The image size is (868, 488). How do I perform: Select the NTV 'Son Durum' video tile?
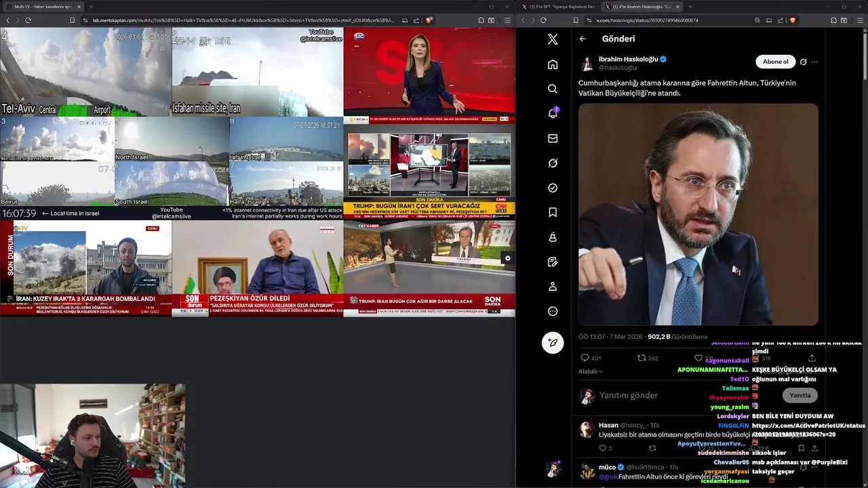tap(85, 268)
